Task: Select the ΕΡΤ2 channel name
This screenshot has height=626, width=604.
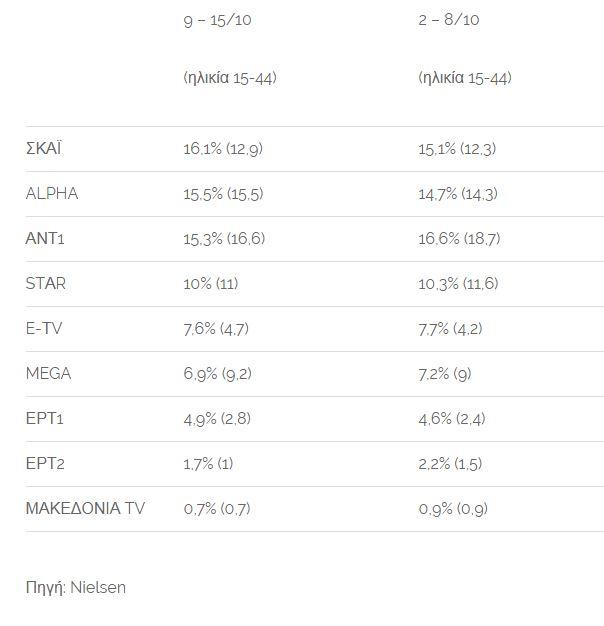Action: pos(45,464)
